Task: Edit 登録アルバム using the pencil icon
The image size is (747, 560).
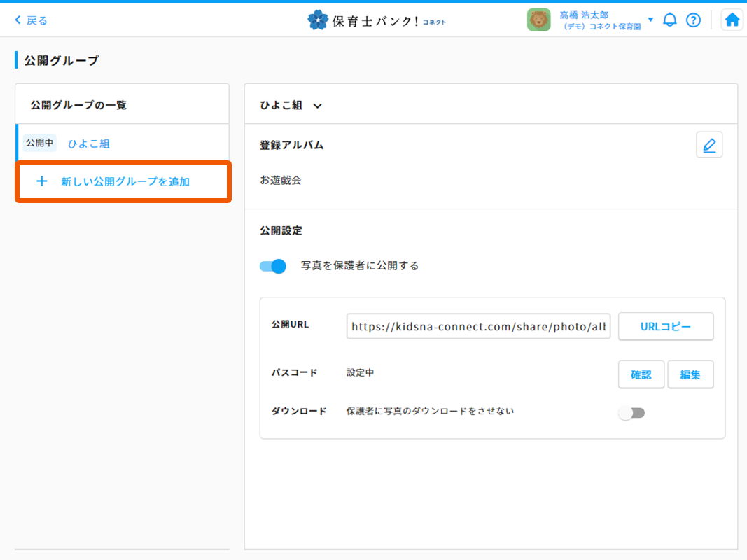Action: click(709, 144)
